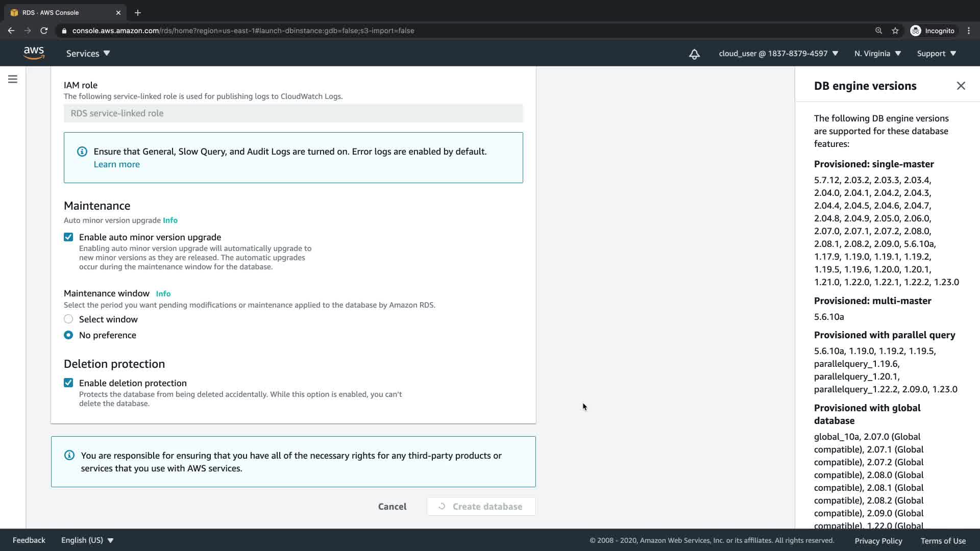
Task: Open the hamburger navigation menu
Action: (x=13, y=79)
